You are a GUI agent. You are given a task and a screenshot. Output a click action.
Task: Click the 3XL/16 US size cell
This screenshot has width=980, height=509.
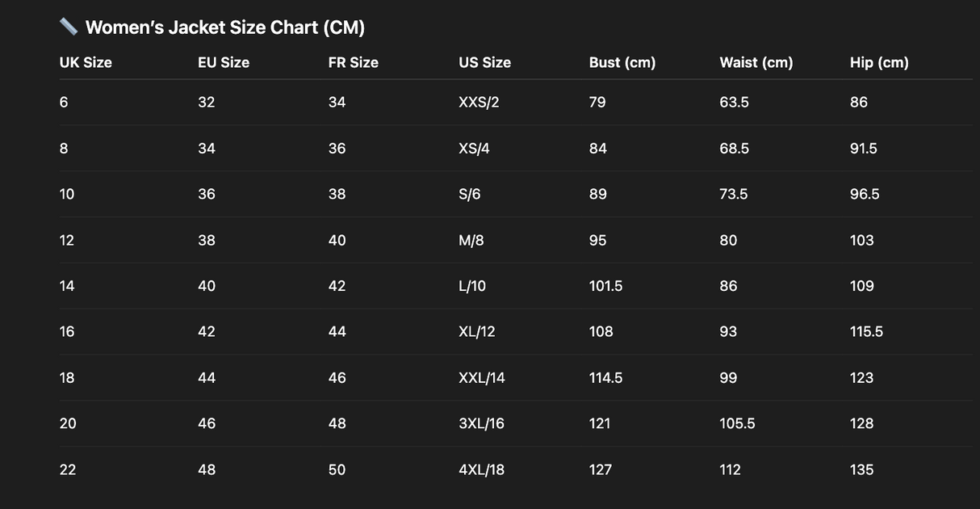click(481, 423)
